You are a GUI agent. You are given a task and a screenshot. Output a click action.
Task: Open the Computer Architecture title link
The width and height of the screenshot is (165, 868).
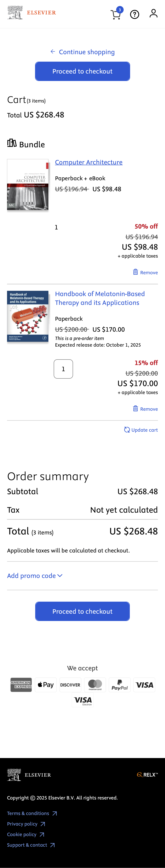[89, 162]
